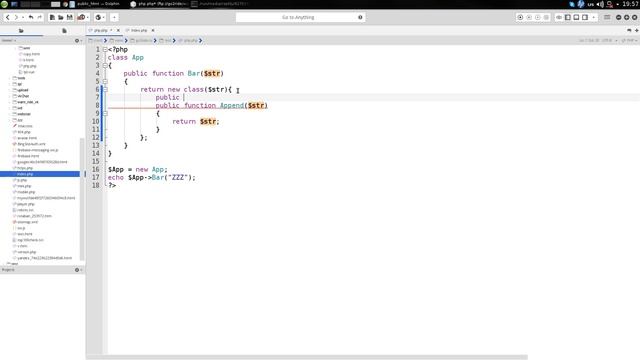640x360 pixels.
Task: Toggle the right side pane visibility
Action: (585, 17)
